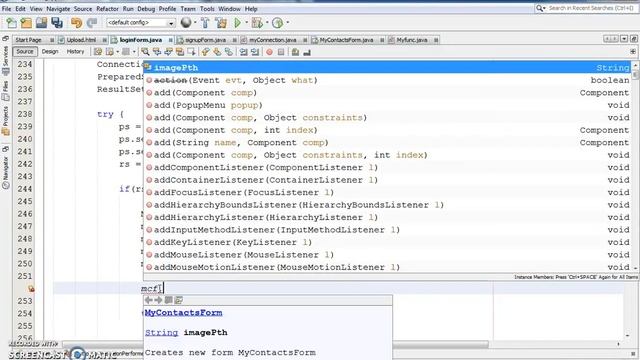
Task: Click the Build Project hammer icon
Action: (x=205, y=23)
